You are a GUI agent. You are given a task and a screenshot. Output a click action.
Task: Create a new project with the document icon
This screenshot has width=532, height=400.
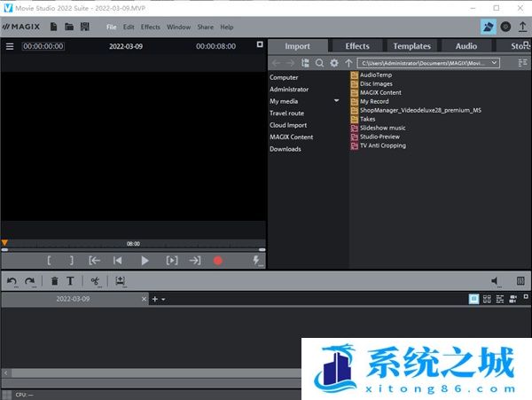pyautogui.click(x=53, y=27)
